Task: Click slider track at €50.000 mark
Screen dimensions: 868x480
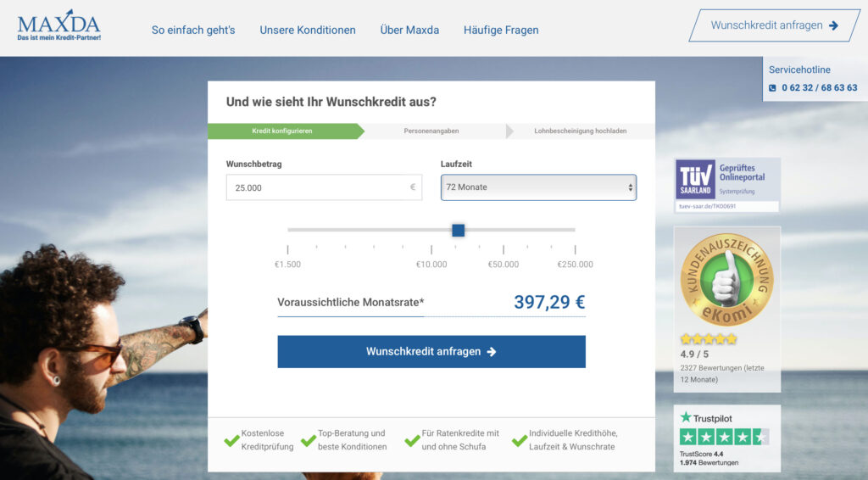Action: 504,229
